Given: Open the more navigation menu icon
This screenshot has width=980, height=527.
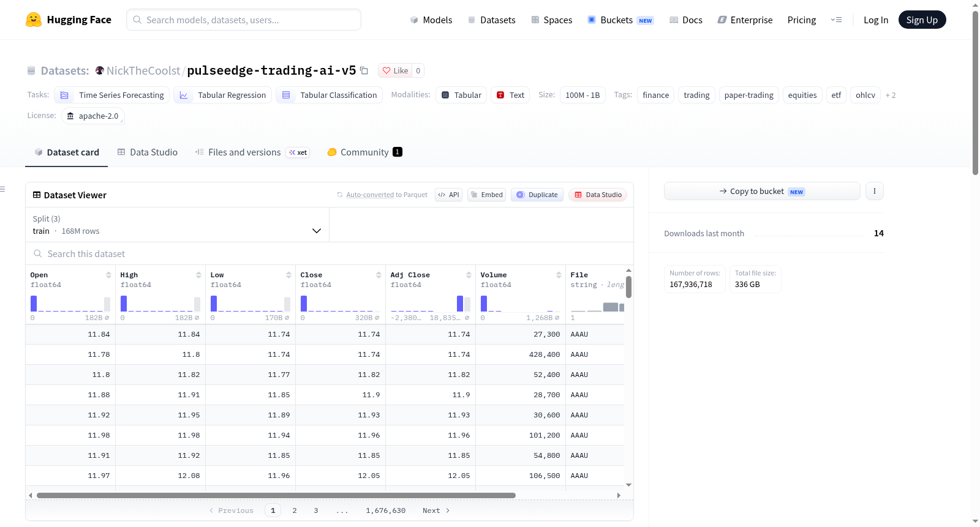Looking at the screenshot, I should pyautogui.click(x=836, y=20).
